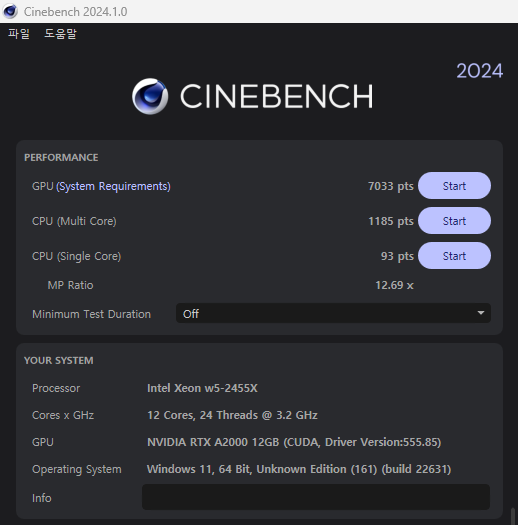Click the vertical scrollbar thumb
The width and height of the screenshot is (518, 525).
pyautogui.click(x=513, y=516)
